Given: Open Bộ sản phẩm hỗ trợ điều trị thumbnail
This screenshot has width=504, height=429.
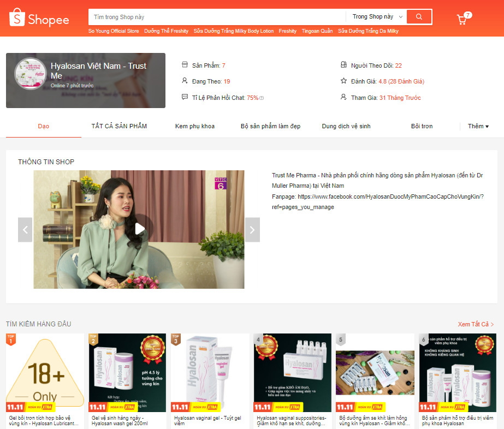Looking at the screenshot, I should [458, 373].
